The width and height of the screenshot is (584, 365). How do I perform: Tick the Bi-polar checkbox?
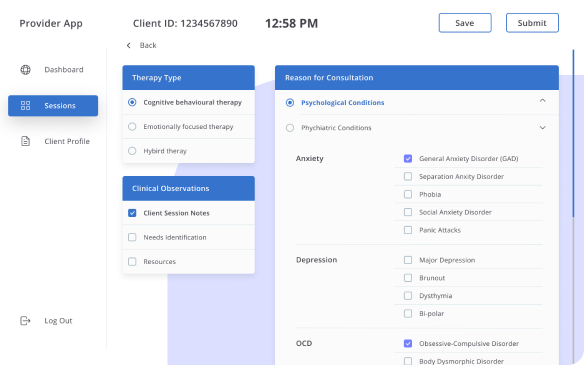click(x=408, y=314)
